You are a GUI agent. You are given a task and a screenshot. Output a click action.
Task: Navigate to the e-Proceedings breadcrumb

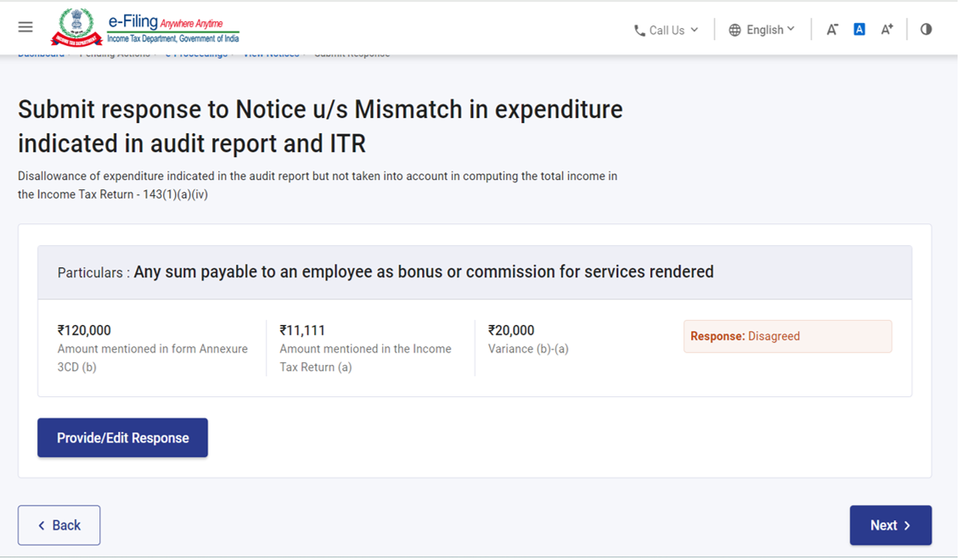click(x=196, y=54)
